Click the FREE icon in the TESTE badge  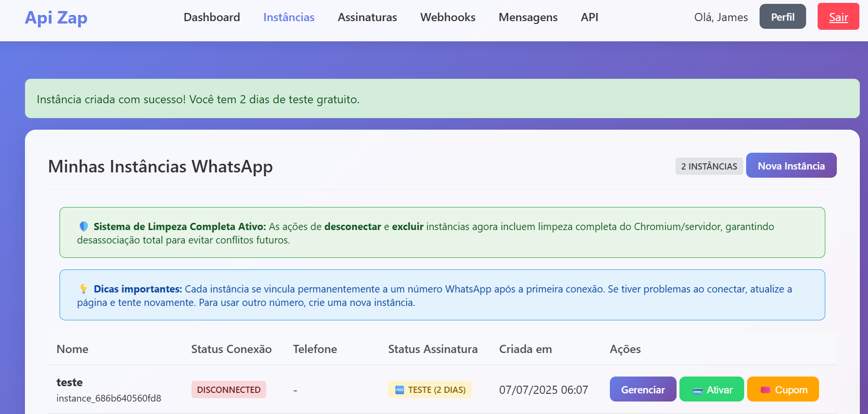[399, 390]
